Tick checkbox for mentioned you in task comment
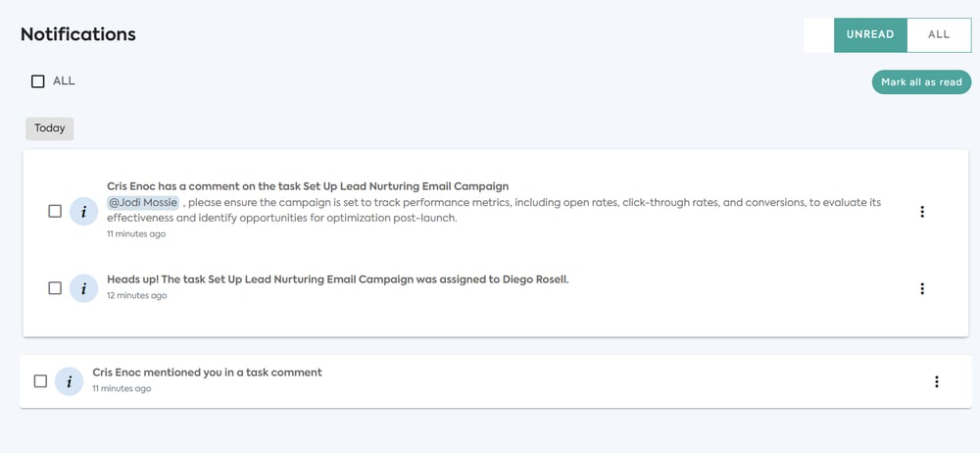980x453 pixels. [x=40, y=381]
